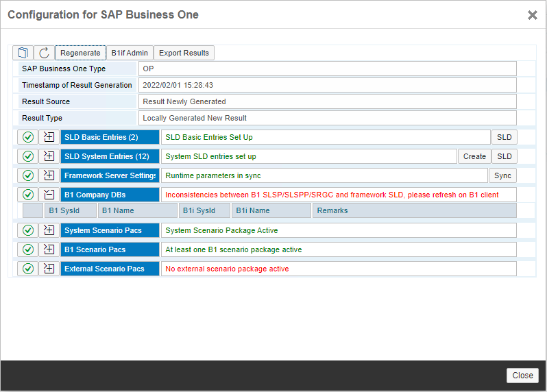The width and height of the screenshot is (547, 392).
Task: Select B1 Scenario Pacs header
Action: 110,249
